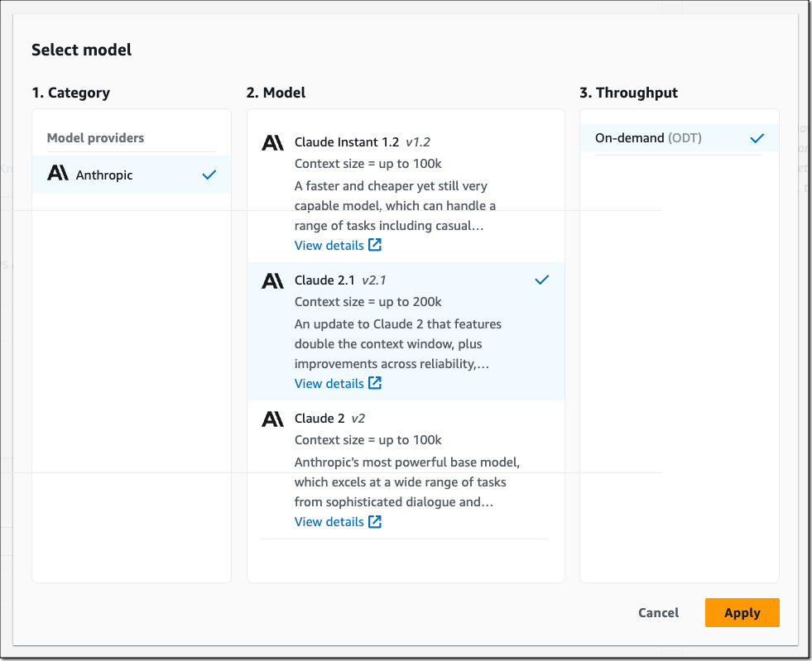Deselect Anthropic via its checkmark

[x=209, y=175]
